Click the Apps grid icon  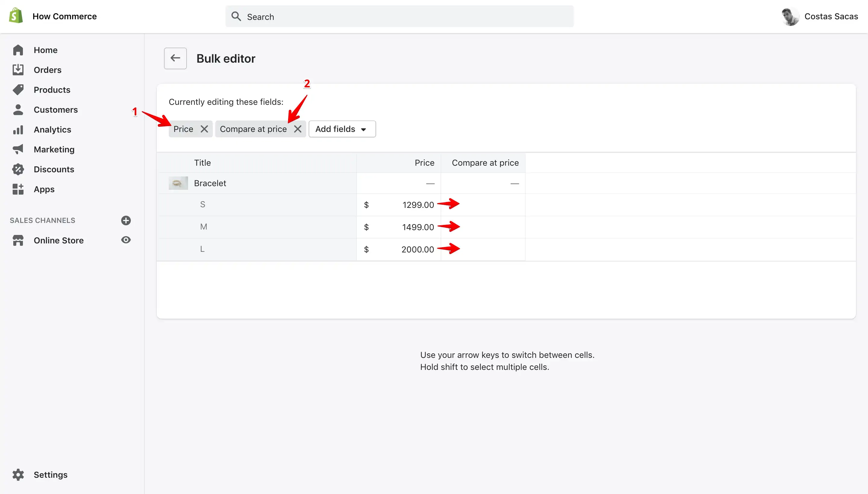18,189
